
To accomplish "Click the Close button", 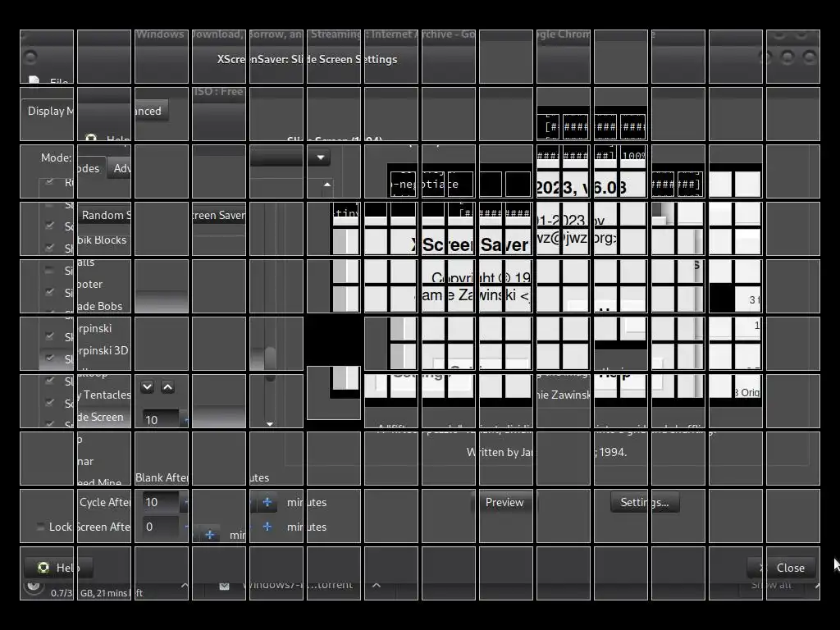I will click(783, 568).
